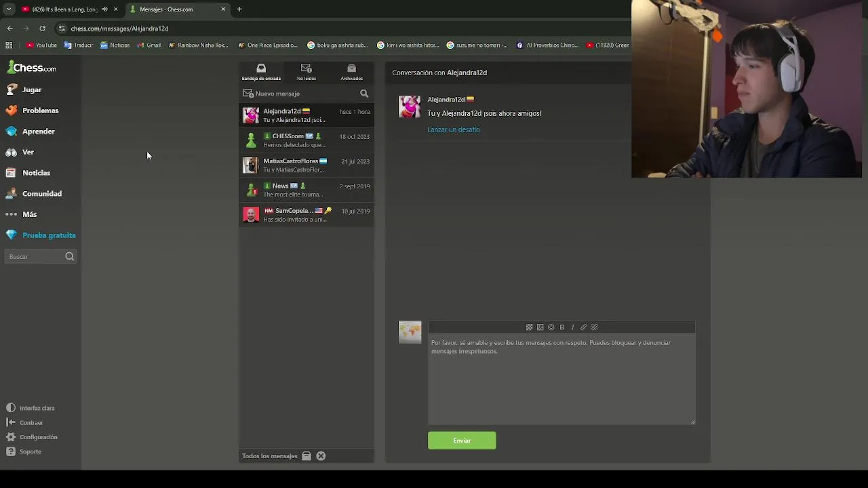
Task: Click your own avatar beside the editor
Action: (410, 332)
